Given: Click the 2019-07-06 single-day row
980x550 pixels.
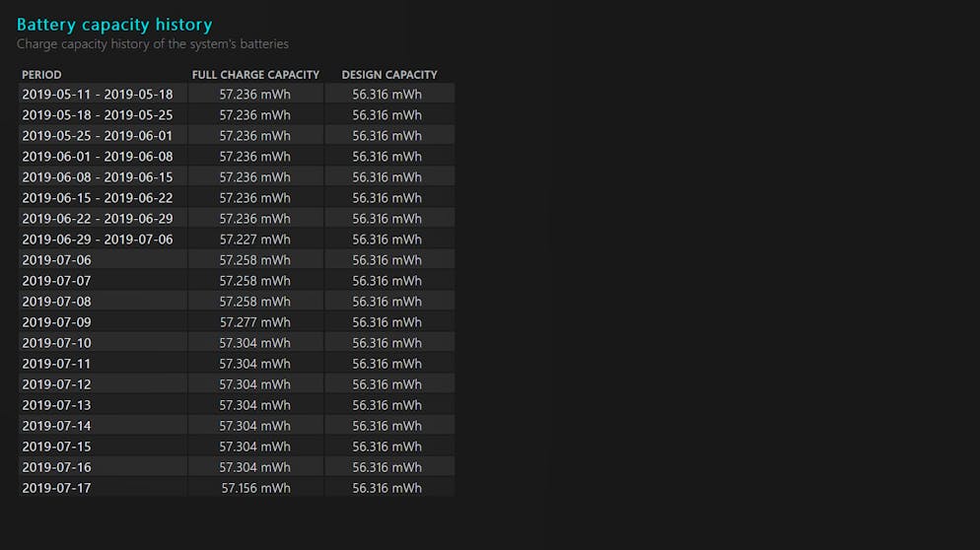Looking at the screenshot, I should (237, 260).
